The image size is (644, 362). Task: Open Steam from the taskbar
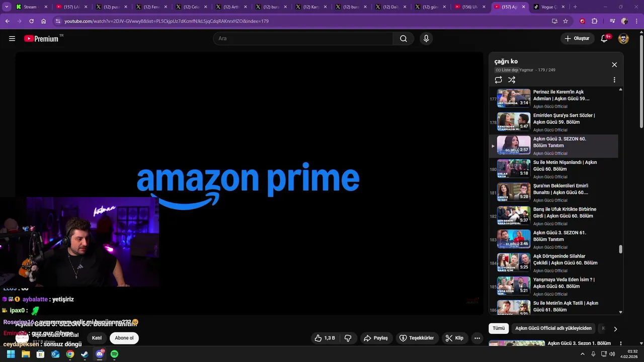pyautogui.click(x=85, y=354)
